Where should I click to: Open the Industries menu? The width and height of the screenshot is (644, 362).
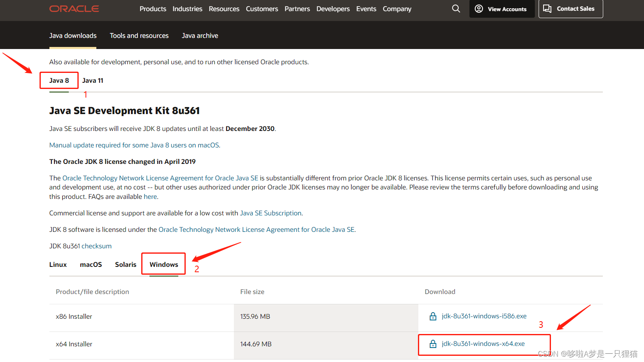tap(187, 9)
